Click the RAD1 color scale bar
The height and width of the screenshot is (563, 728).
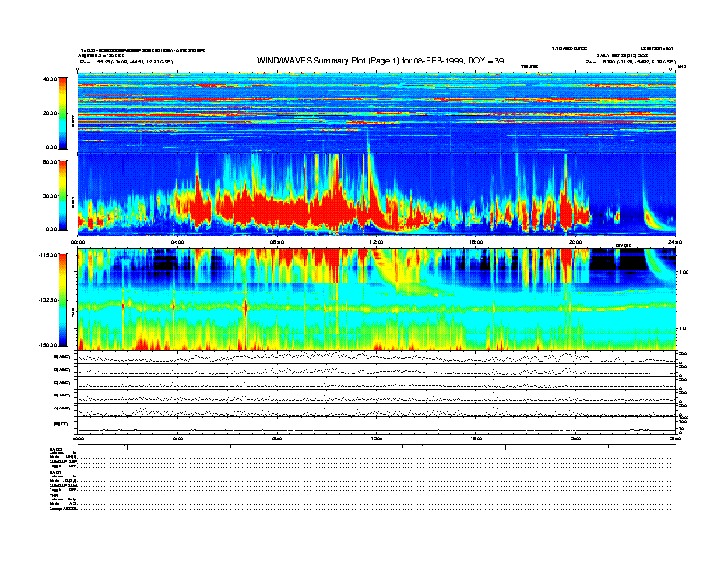click(63, 195)
